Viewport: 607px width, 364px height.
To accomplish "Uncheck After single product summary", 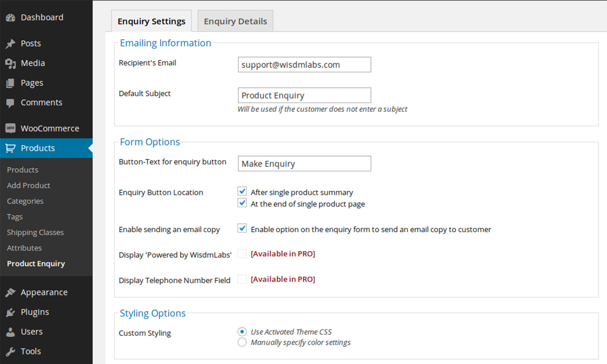I will [x=242, y=191].
